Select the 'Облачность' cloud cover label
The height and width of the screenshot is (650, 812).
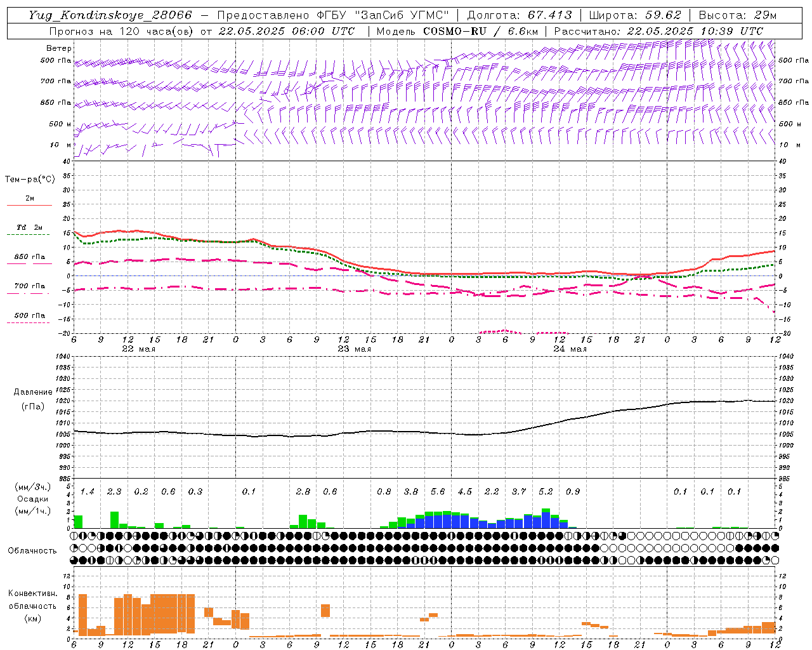click(x=32, y=551)
